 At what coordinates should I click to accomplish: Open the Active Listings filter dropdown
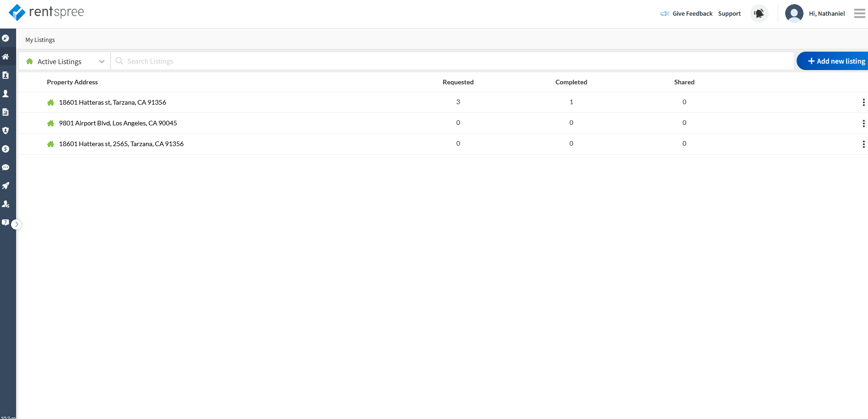[x=65, y=61]
